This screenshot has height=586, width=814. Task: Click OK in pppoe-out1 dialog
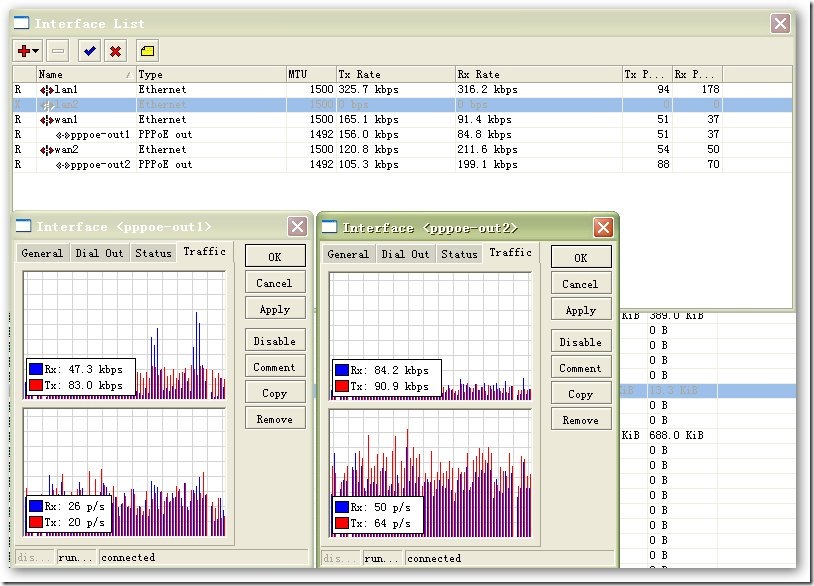tap(275, 256)
